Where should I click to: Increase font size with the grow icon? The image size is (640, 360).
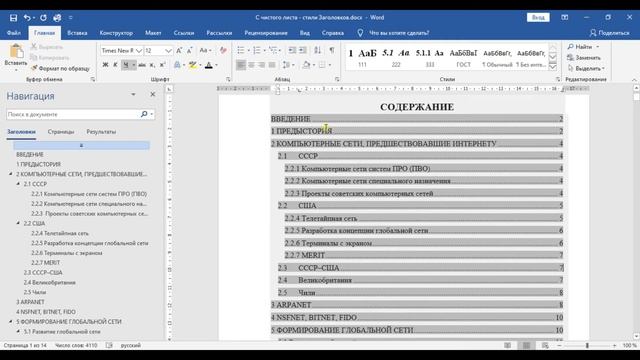coord(179,51)
